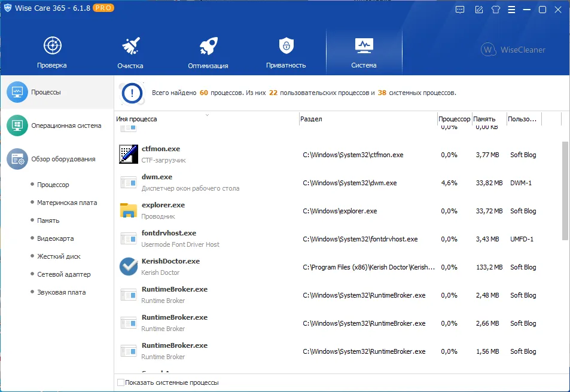570x392 pixels.
Task: Switch to the Система tab
Action: (x=364, y=51)
